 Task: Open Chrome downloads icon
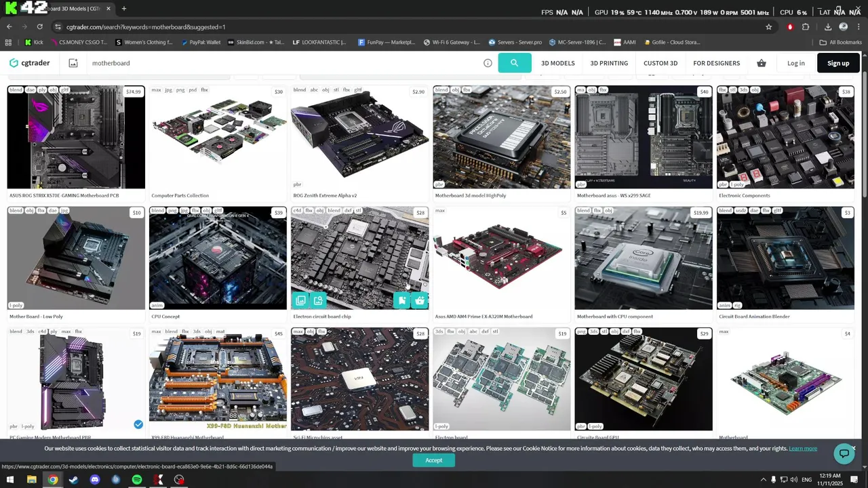(828, 27)
